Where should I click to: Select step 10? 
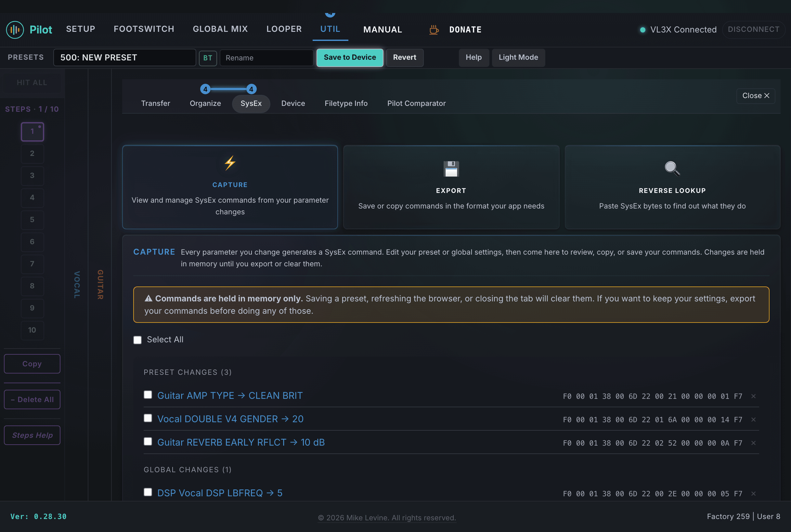click(32, 330)
